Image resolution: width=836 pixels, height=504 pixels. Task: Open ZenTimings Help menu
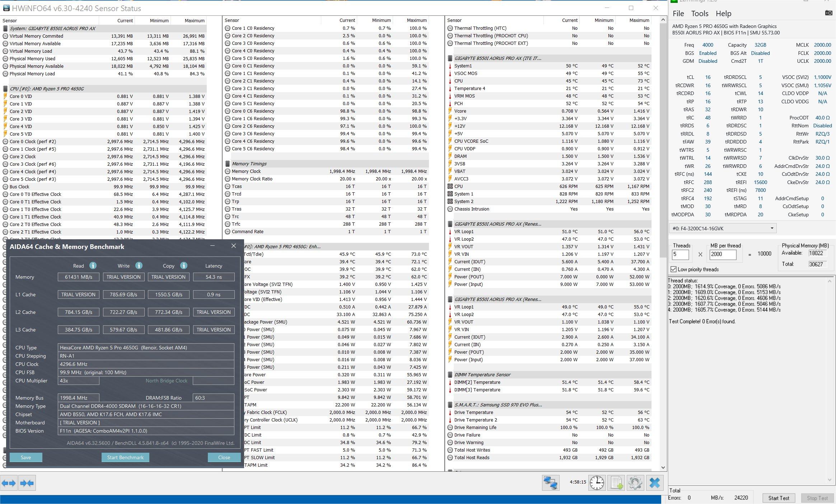(x=723, y=14)
